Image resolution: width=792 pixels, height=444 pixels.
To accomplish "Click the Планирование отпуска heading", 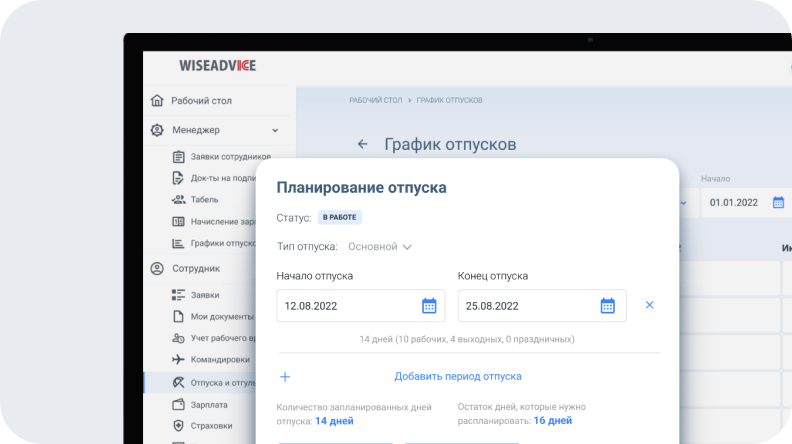I will pos(361,187).
